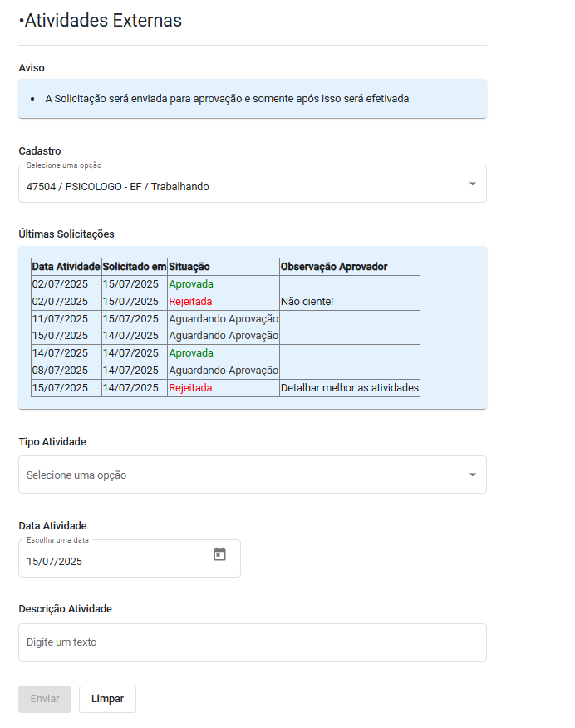Screen dimensions: 575x728
Task: Focus the Descrição Atividade text field
Action: pos(253,642)
